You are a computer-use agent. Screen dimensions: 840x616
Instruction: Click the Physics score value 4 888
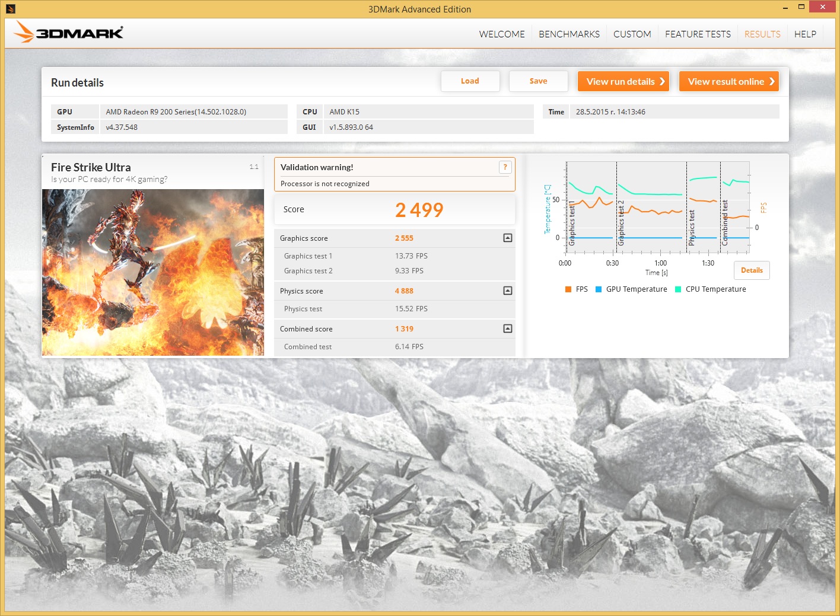pyautogui.click(x=404, y=291)
